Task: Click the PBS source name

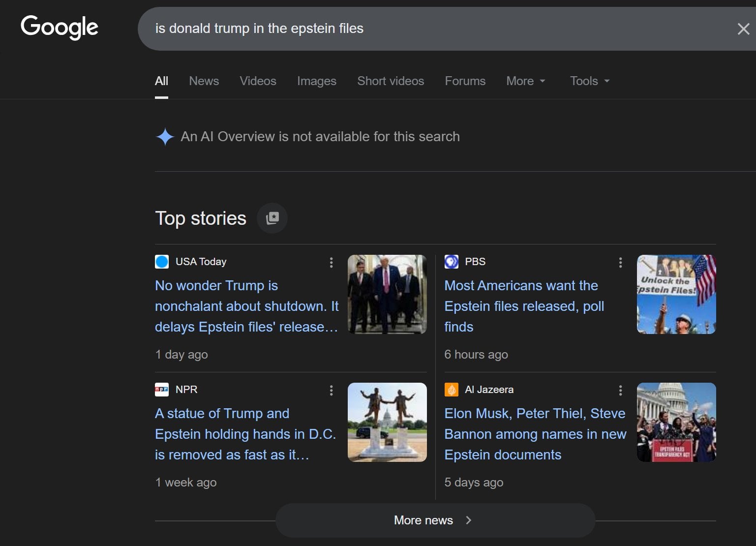Action: click(475, 262)
